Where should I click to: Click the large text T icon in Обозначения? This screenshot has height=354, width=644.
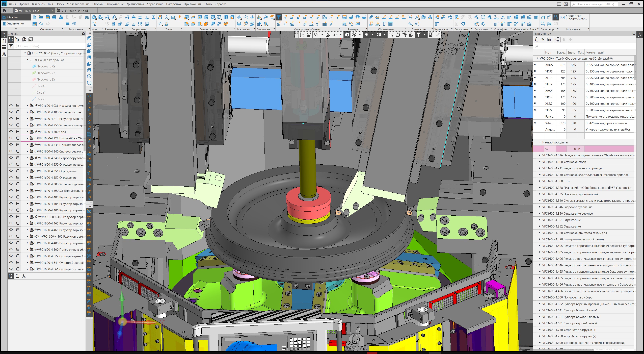(384, 24)
